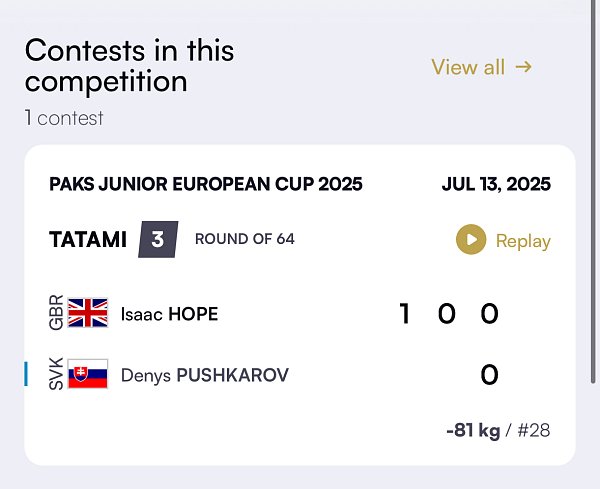Click the Great Britain flag icon

88,313
